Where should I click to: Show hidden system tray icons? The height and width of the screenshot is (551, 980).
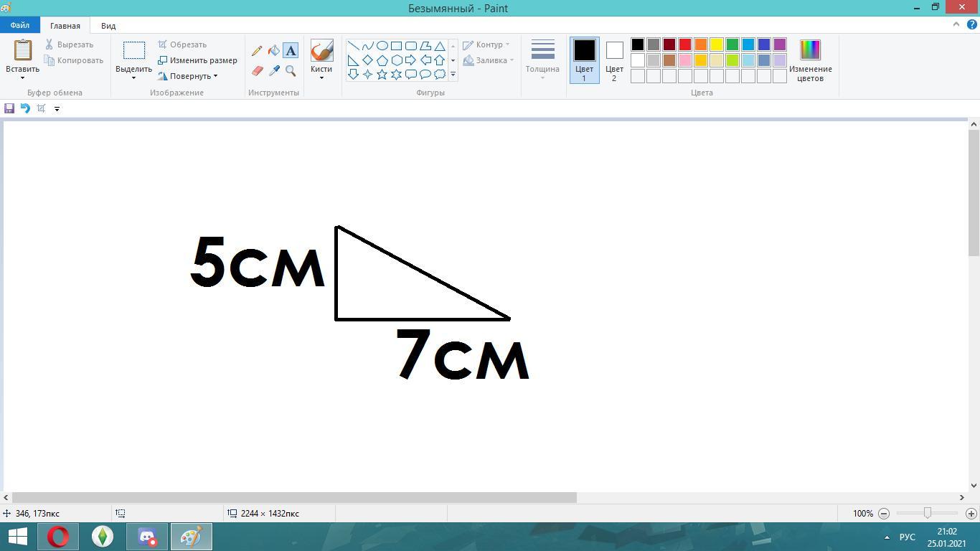click(x=887, y=537)
